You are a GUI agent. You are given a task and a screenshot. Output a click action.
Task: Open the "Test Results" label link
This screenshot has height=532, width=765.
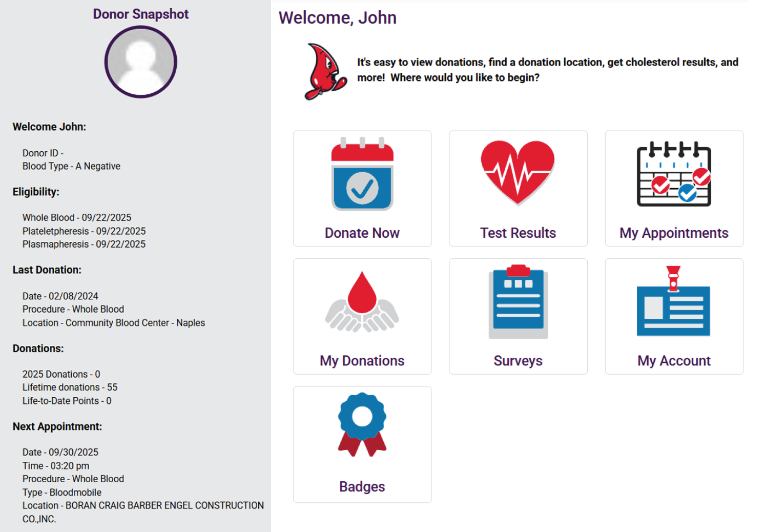coord(518,233)
